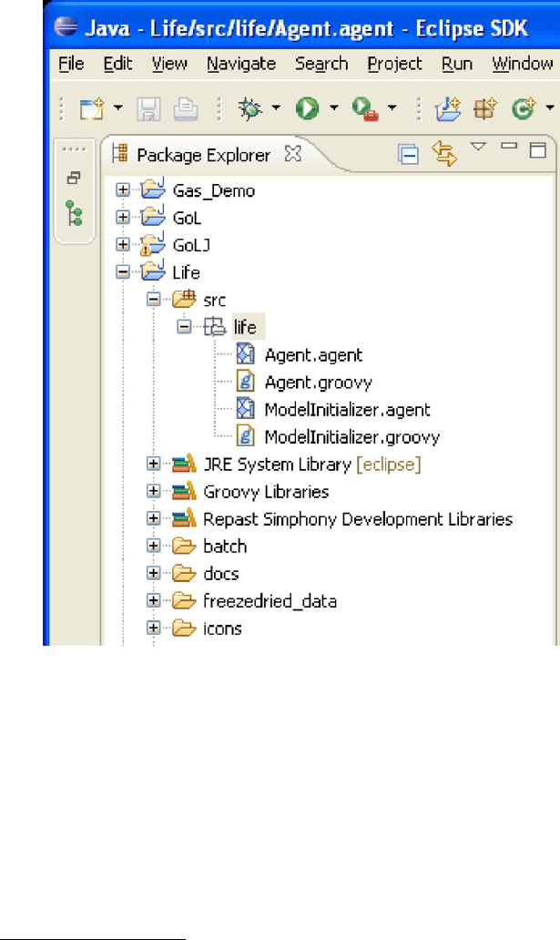
Task: Close the Package Explorer view
Action: (x=292, y=154)
